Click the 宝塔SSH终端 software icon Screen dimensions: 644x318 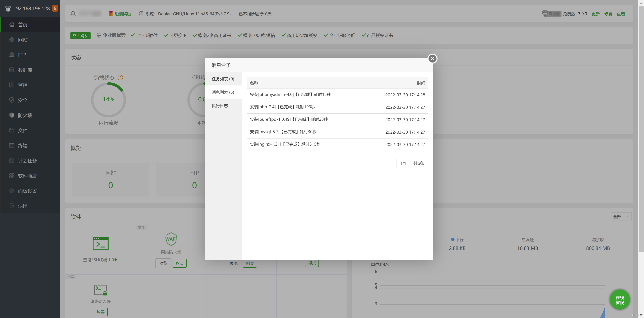[100, 243]
